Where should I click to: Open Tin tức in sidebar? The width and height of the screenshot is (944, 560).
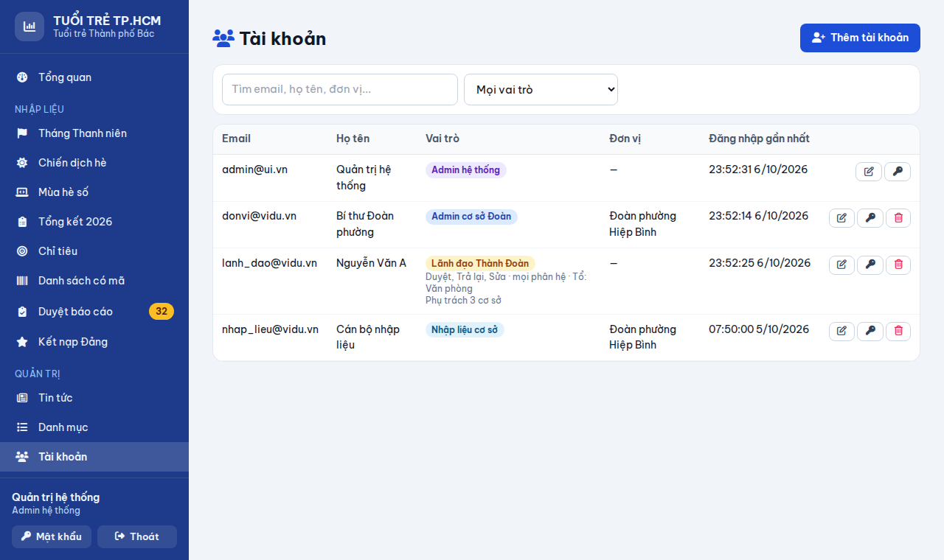tap(94, 398)
